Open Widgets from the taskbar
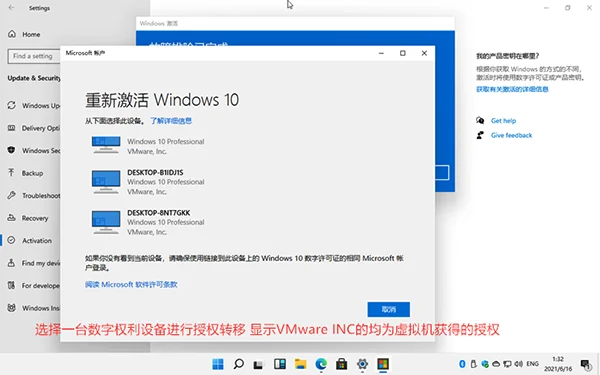The height and width of the screenshot is (375, 600). click(x=280, y=364)
